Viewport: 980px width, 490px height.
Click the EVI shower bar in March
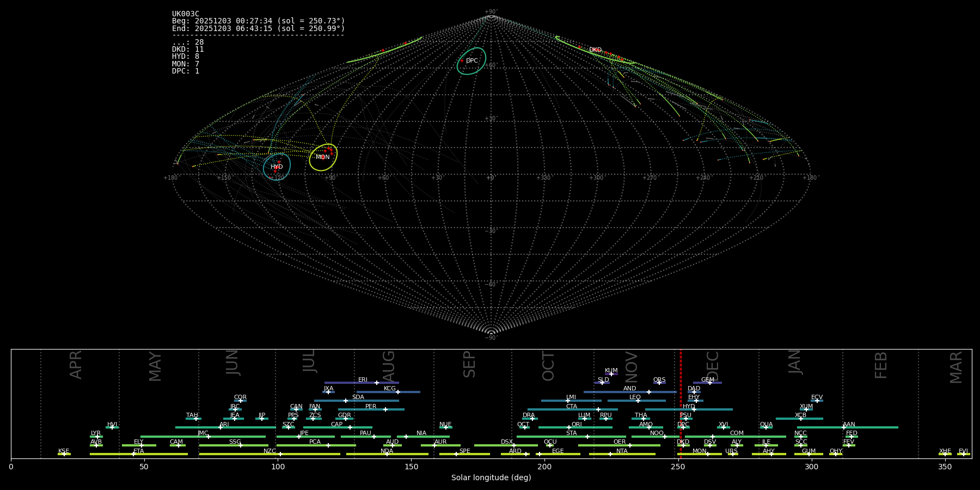[x=963, y=454]
